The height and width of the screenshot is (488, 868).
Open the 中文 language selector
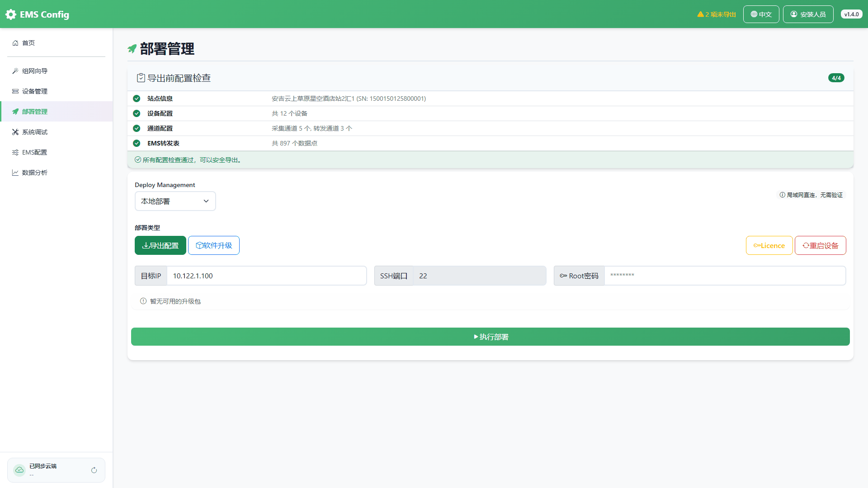tap(761, 14)
